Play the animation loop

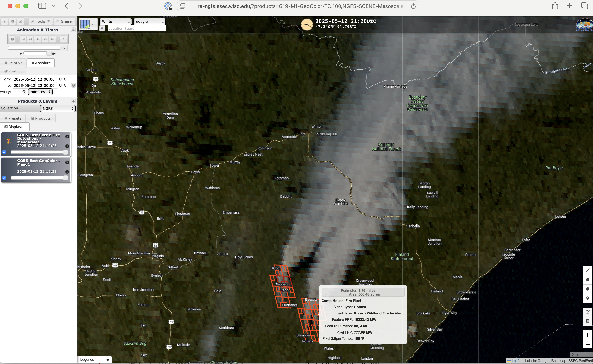coord(38,39)
